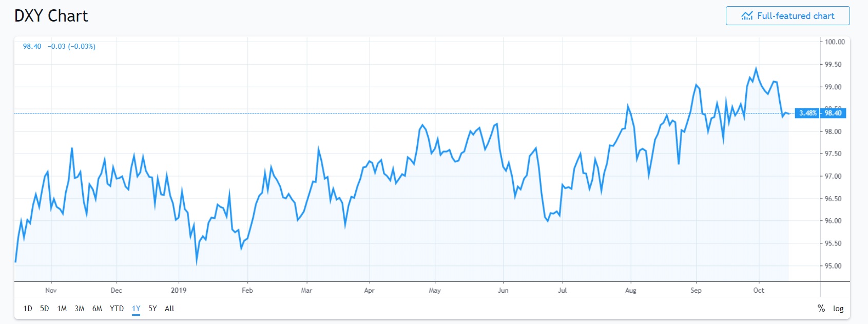Switch chart to 5Y range
The height and width of the screenshot is (324, 868).
click(x=152, y=309)
